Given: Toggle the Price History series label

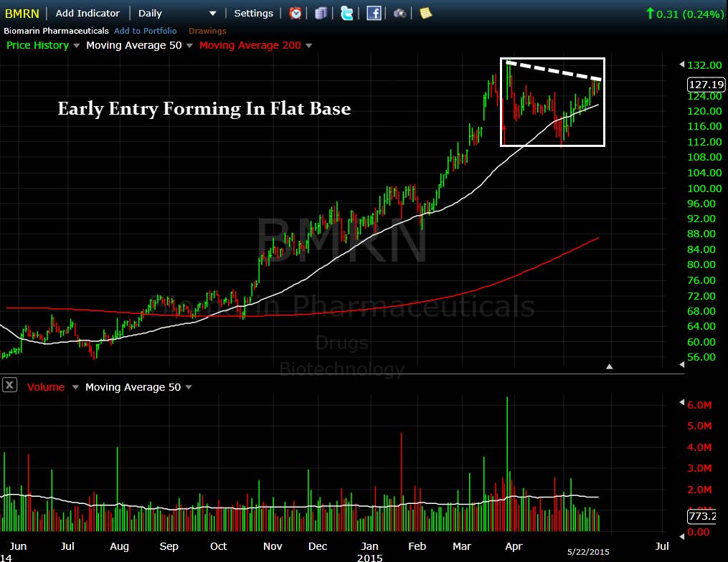Looking at the screenshot, I should coord(37,45).
